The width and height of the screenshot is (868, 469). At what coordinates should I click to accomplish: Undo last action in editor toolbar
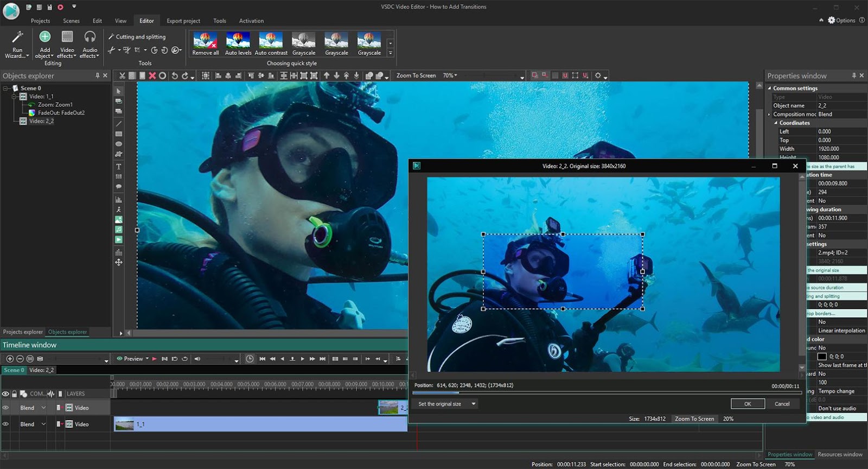(175, 75)
